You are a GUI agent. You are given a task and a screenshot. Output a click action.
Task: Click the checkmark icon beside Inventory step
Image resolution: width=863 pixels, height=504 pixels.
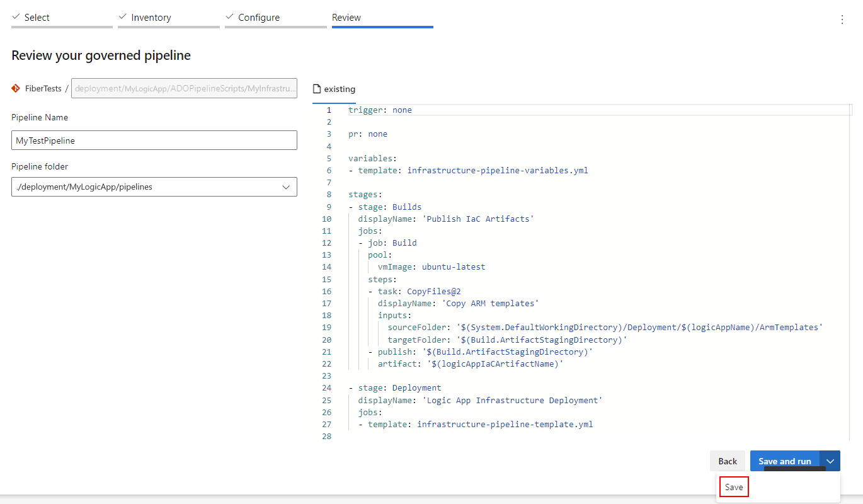pyautogui.click(x=123, y=17)
